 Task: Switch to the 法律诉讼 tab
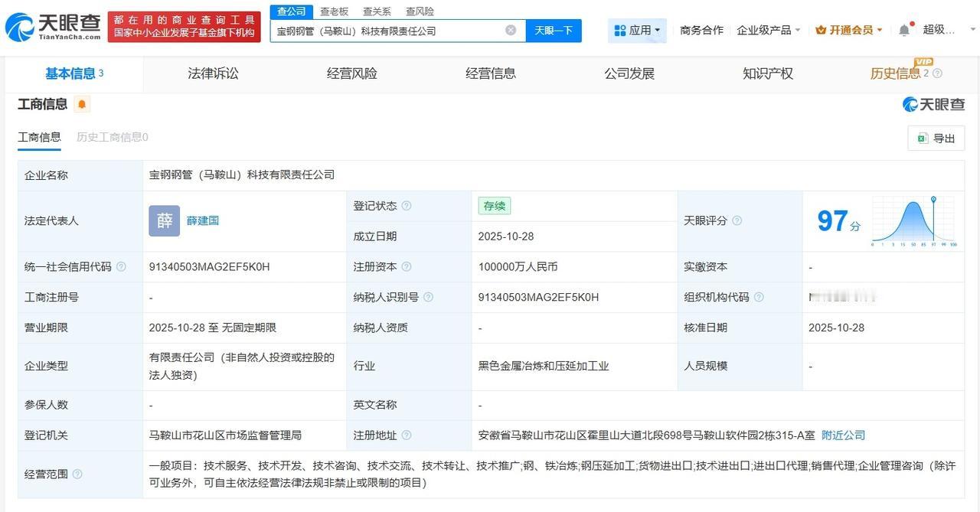pyautogui.click(x=213, y=73)
